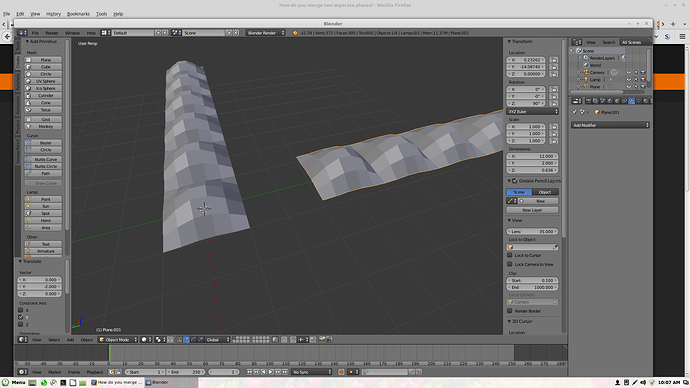Image resolution: width=690 pixels, height=388 pixels.
Task: Open the 3D view Select menu
Action: pyautogui.click(x=54, y=340)
